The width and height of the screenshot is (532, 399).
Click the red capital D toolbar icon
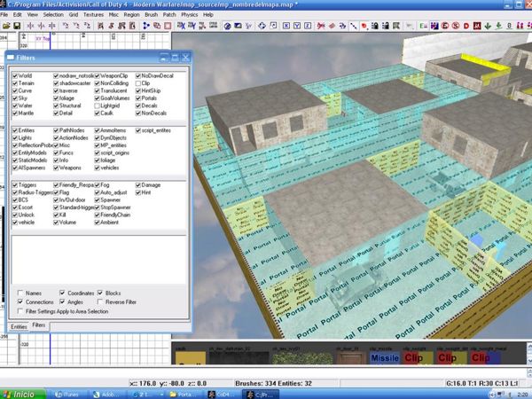(x=466, y=26)
